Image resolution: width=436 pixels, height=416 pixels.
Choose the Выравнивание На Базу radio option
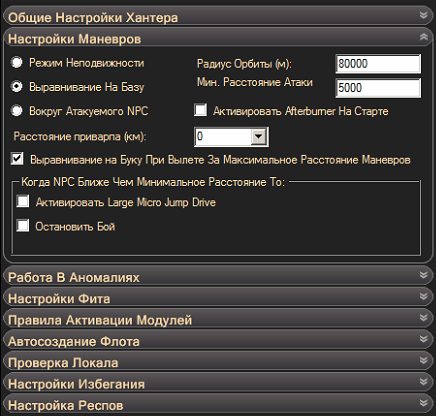point(17,86)
